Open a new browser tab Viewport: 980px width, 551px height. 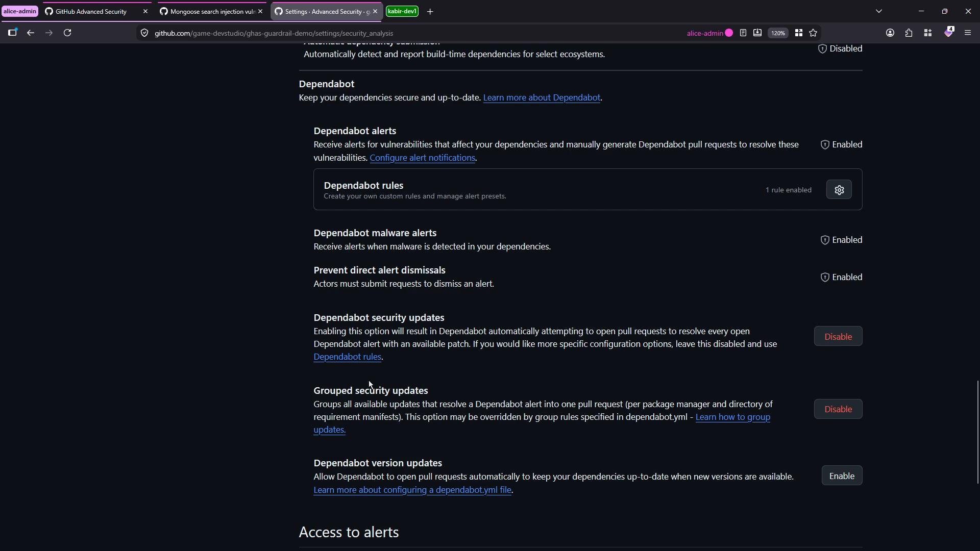(x=430, y=11)
